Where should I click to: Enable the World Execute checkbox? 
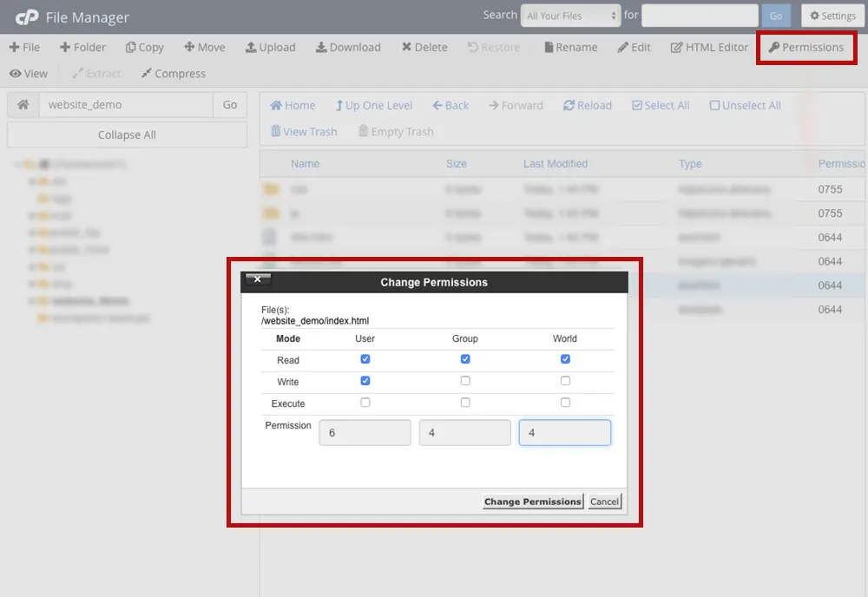click(565, 403)
